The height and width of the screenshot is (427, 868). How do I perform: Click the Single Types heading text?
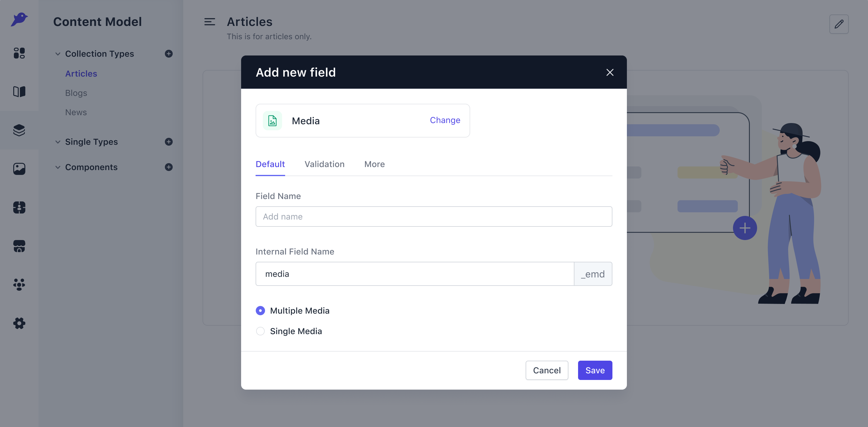pyautogui.click(x=91, y=142)
